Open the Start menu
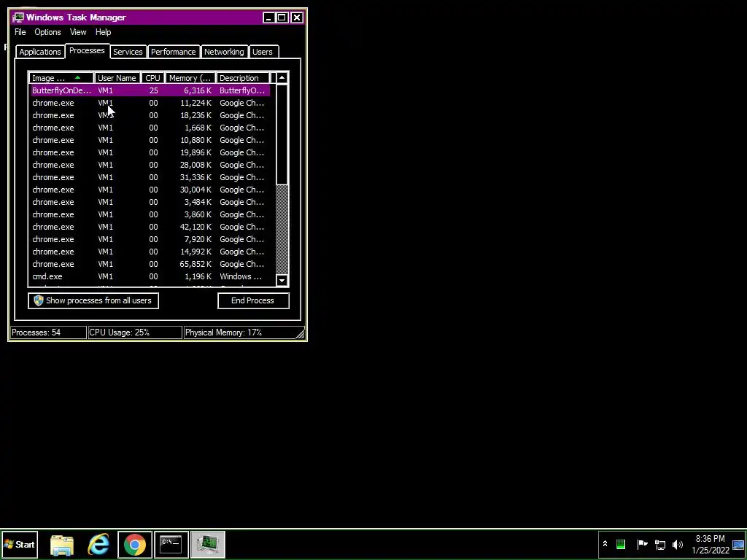747x560 pixels. click(19, 544)
